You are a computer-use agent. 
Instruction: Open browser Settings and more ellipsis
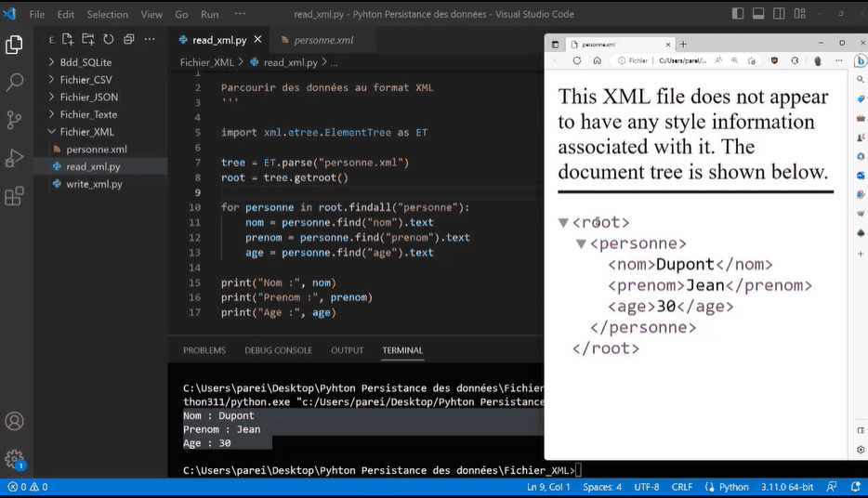[x=838, y=61]
